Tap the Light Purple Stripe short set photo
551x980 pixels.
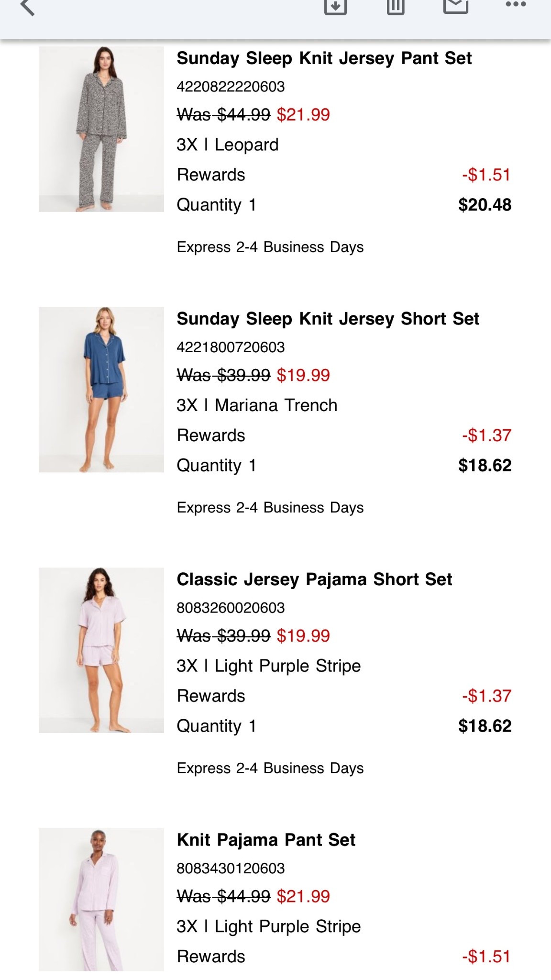(x=100, y=651)
